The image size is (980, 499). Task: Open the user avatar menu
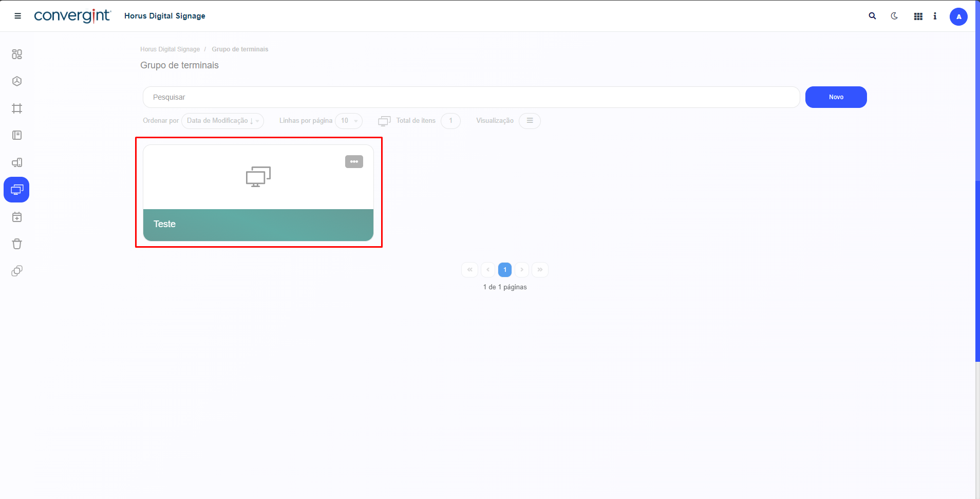(x=958, y=16)
